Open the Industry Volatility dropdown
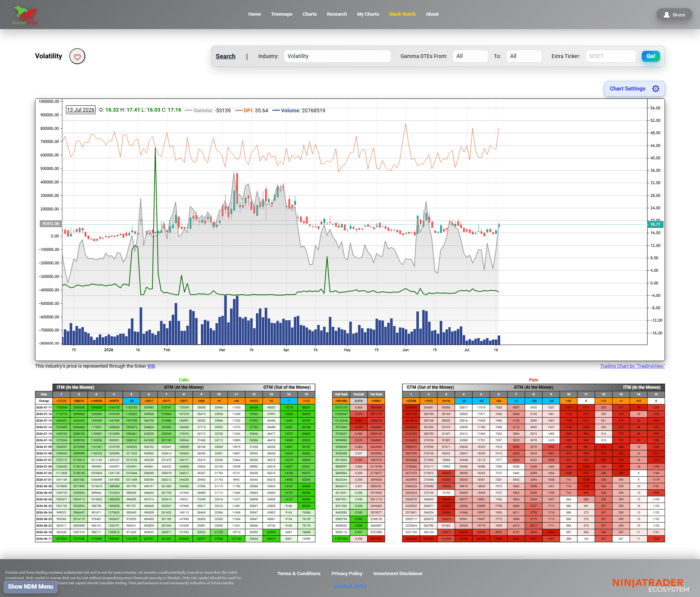The image size is (700, 597). tap(337, 56)
